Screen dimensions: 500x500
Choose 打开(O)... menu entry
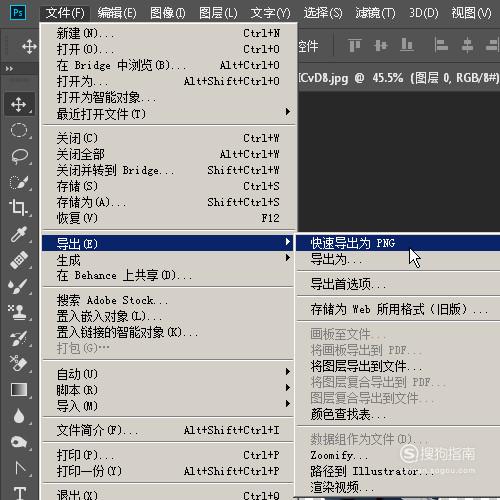coord(169,49)
